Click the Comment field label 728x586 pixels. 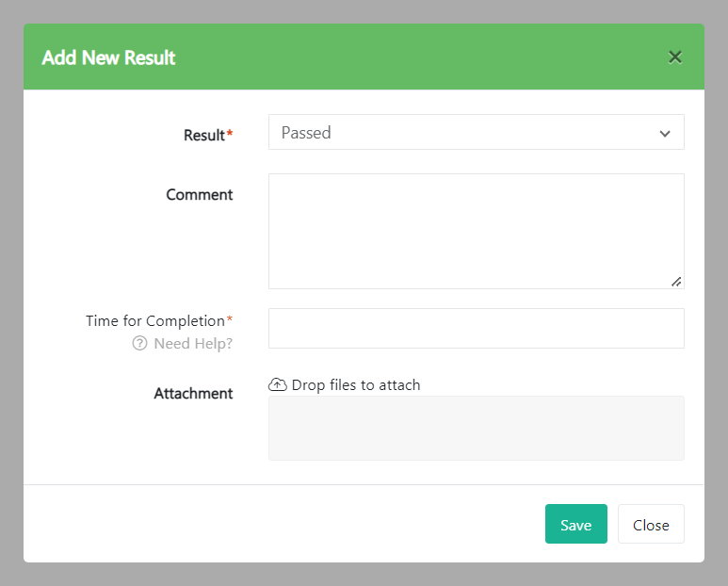(200, 195)
